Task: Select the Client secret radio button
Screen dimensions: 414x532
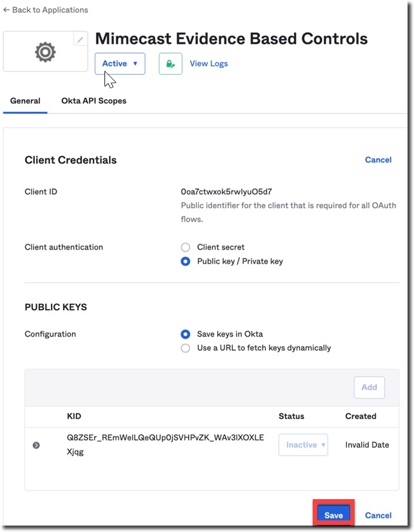Action: 183,248
